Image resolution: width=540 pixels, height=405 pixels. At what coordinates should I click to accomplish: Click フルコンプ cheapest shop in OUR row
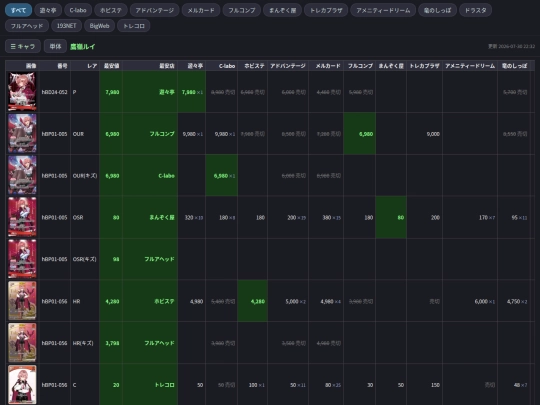coord(162,134)
